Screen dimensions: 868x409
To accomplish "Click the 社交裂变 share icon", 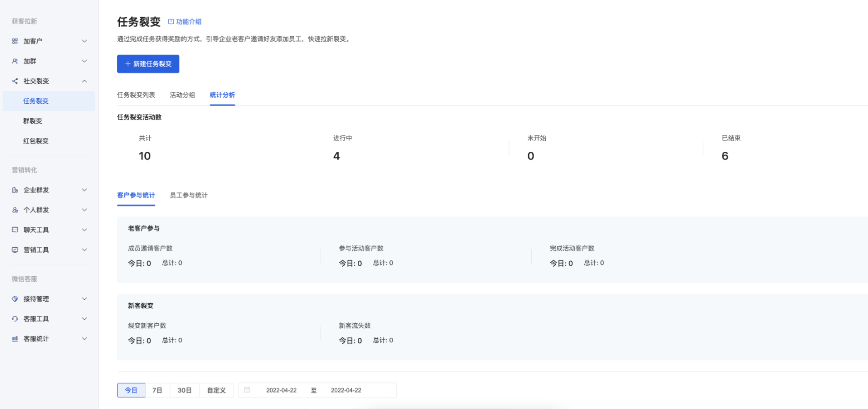I will click(15, 81).
